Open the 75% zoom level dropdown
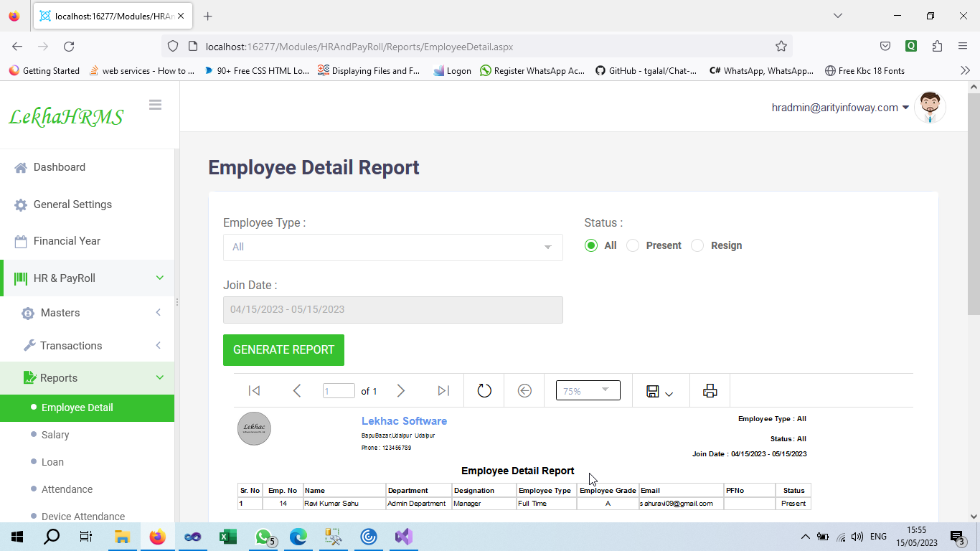The image size is (980, 551). click(x=588, y=390)
